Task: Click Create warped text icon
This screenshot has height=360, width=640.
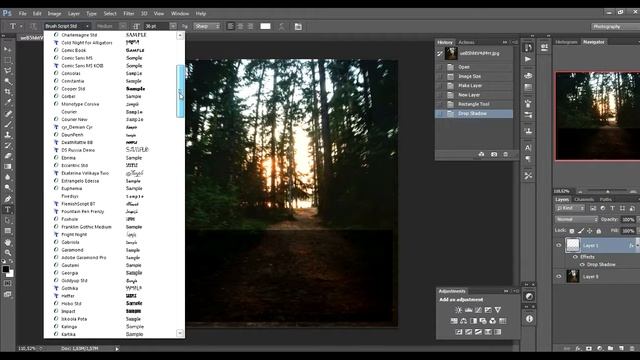Action: pos(282,27)
